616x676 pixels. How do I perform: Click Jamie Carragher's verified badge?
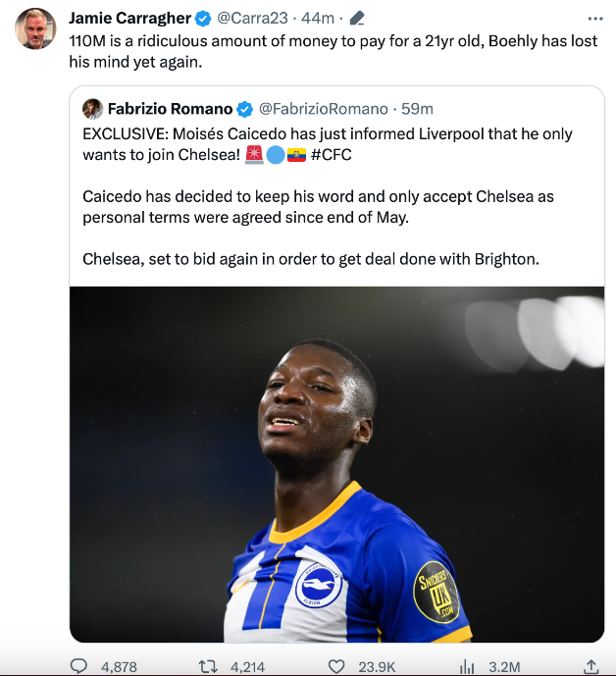pos(202,18)
